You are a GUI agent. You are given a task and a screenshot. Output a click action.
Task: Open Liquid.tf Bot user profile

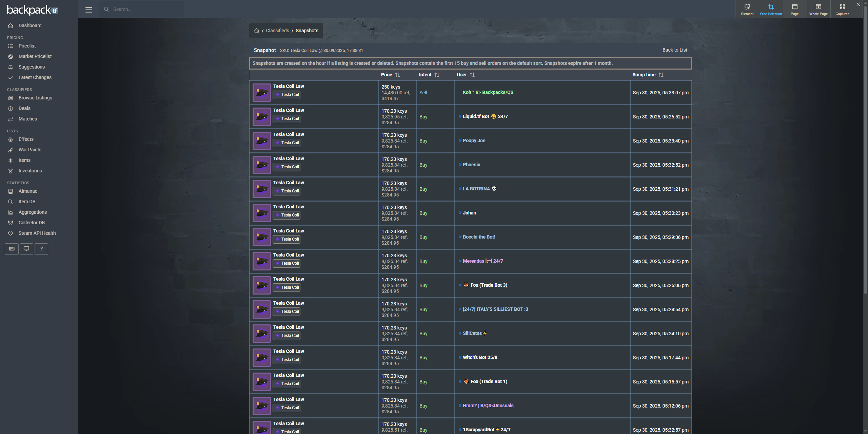point(476,116)
